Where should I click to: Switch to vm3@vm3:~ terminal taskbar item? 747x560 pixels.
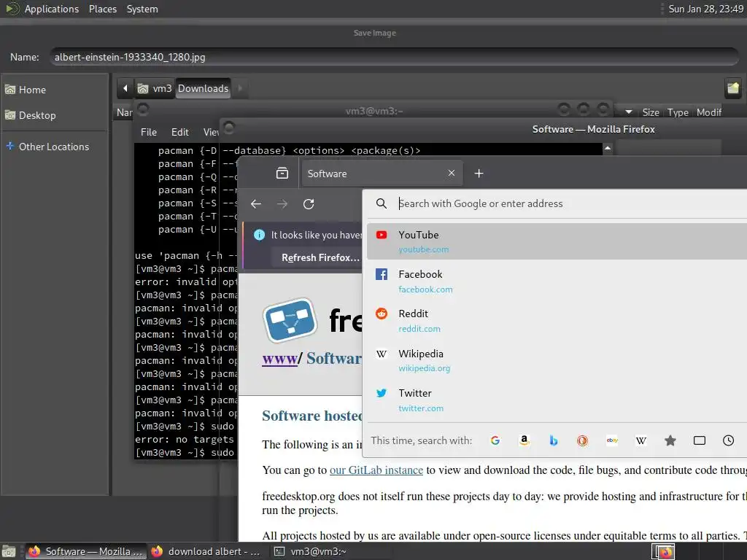click(329, 551)
